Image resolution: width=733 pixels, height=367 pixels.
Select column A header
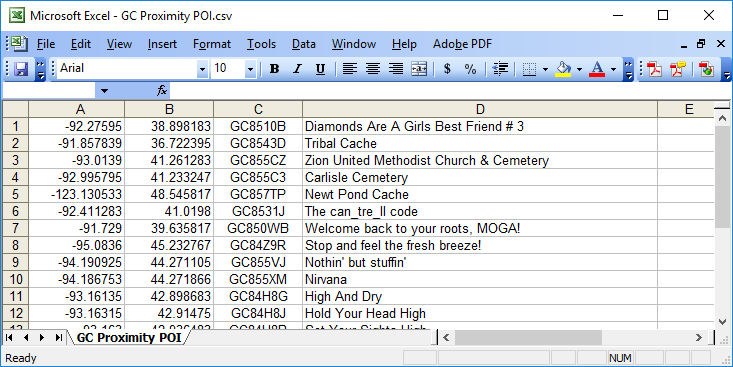tap(77, 109)
